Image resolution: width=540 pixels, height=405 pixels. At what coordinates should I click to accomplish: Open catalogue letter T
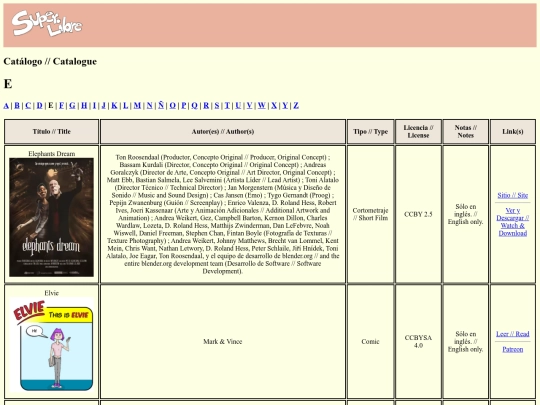point(227,105)
